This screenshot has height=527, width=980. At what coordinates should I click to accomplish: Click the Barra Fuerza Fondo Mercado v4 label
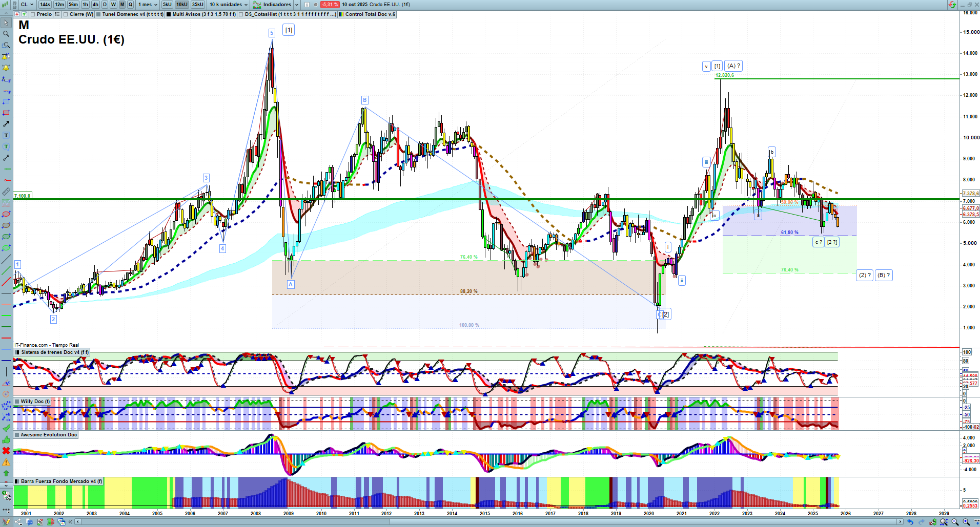pyautogui.click(x=62, y=481)
